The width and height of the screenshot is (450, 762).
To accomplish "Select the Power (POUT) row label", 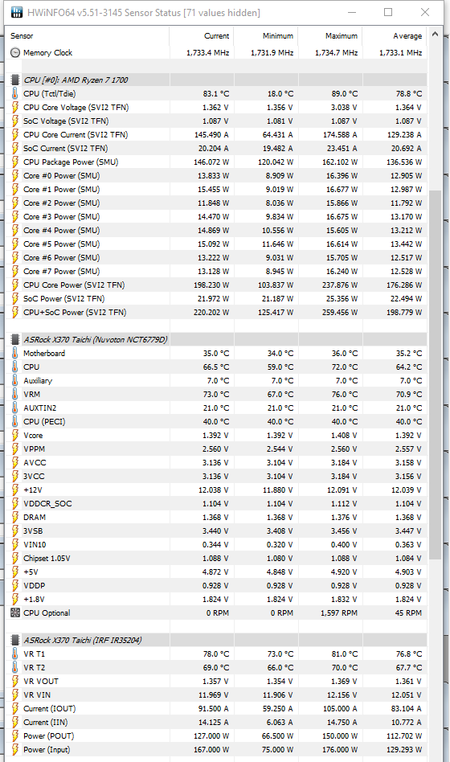I will pos(49,736).
